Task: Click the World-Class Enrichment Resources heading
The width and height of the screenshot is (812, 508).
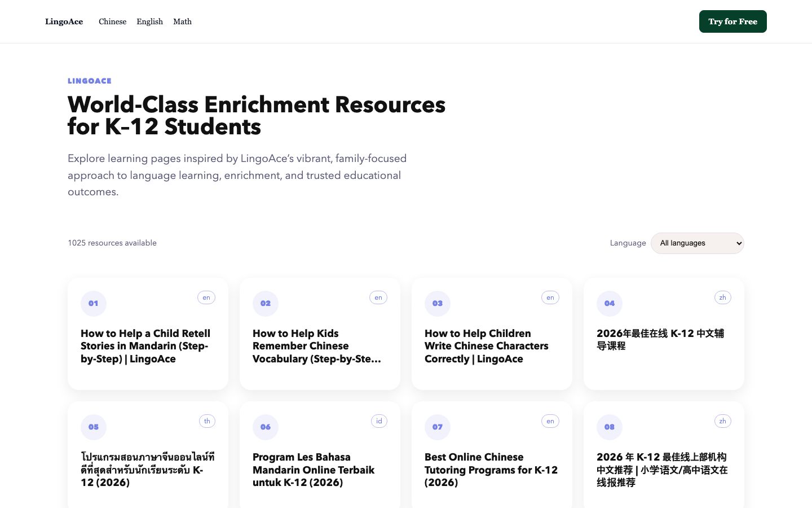Action: coord(257,116)
